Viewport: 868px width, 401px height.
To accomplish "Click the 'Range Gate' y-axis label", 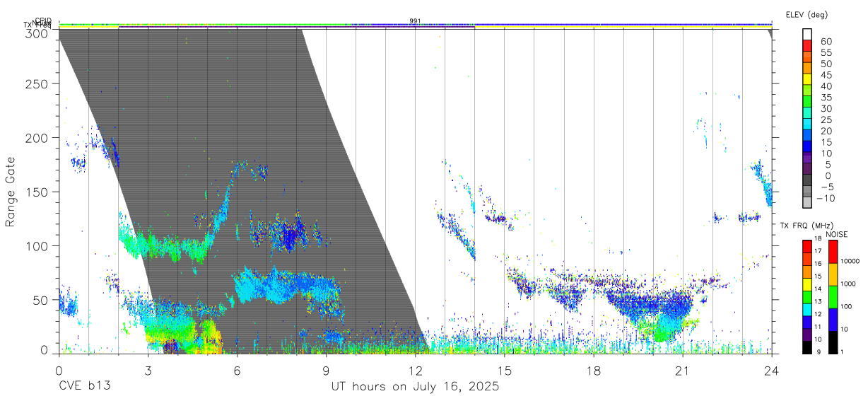I will coord(11,191).
